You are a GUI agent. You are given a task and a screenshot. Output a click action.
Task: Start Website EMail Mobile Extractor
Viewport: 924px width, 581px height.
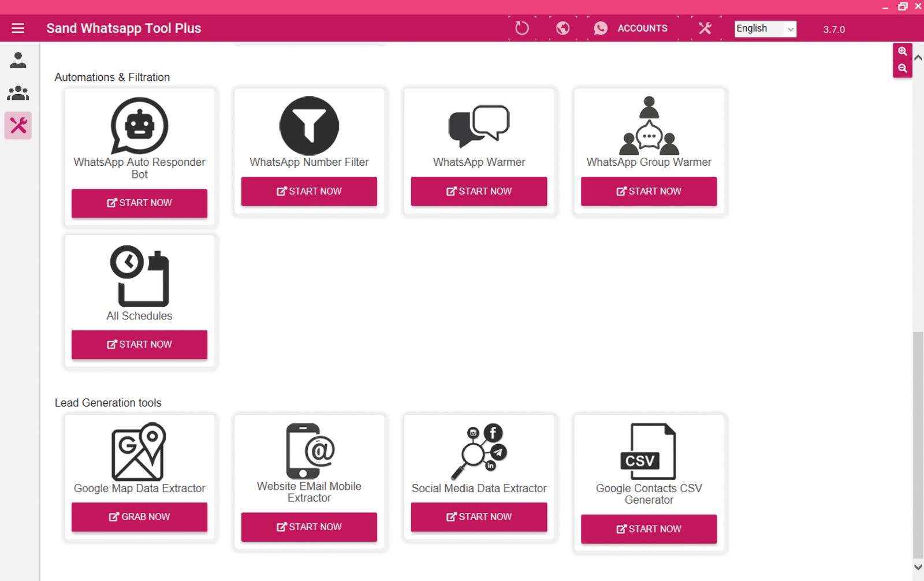click(x=309, y=527)
